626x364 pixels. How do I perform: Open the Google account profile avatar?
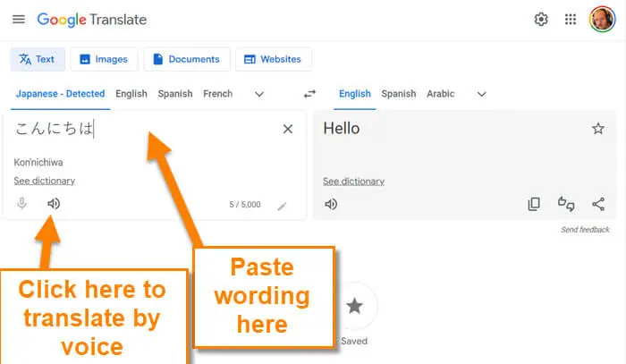tap(603, 19)
